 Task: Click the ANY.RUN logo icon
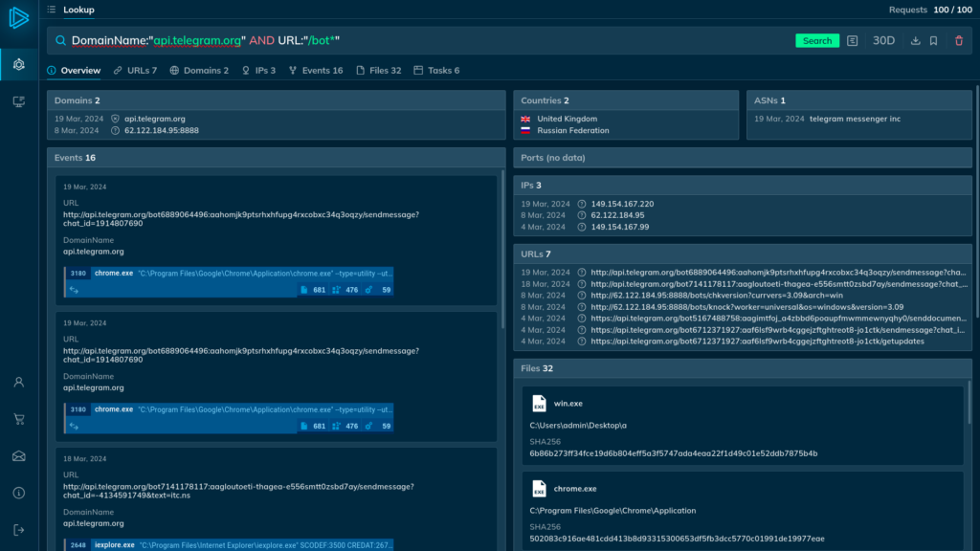point(19,16)
